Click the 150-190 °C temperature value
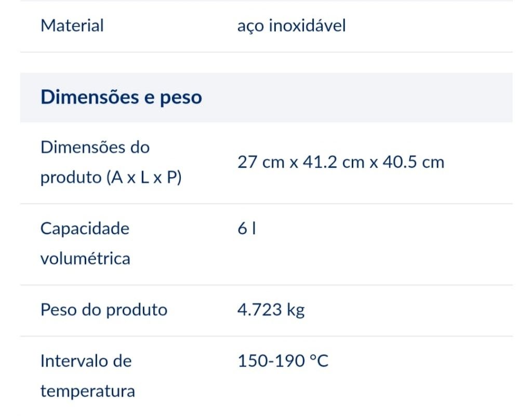Screen dimensions: 532x416 (283, 361)
